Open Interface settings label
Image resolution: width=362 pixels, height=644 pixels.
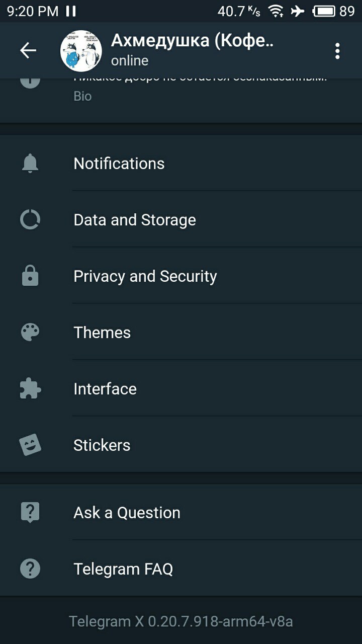point(105,389)
